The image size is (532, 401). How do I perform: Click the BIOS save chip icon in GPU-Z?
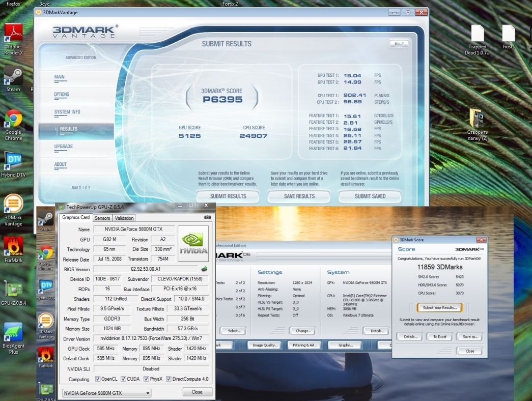point(204,269)
